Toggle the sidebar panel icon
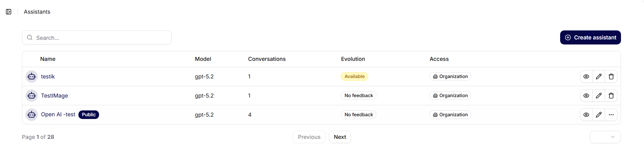The height and width of the screenshot is (158, 644). 9,12
